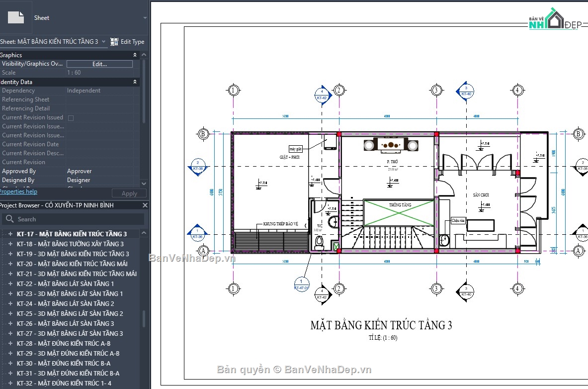Select top grid bubble 4
This screenshot has height=389, width=588.
517,90
